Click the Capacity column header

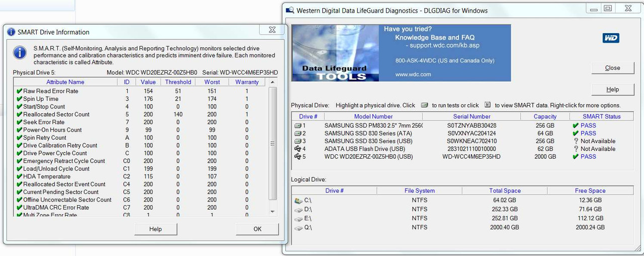pos(545,116)
